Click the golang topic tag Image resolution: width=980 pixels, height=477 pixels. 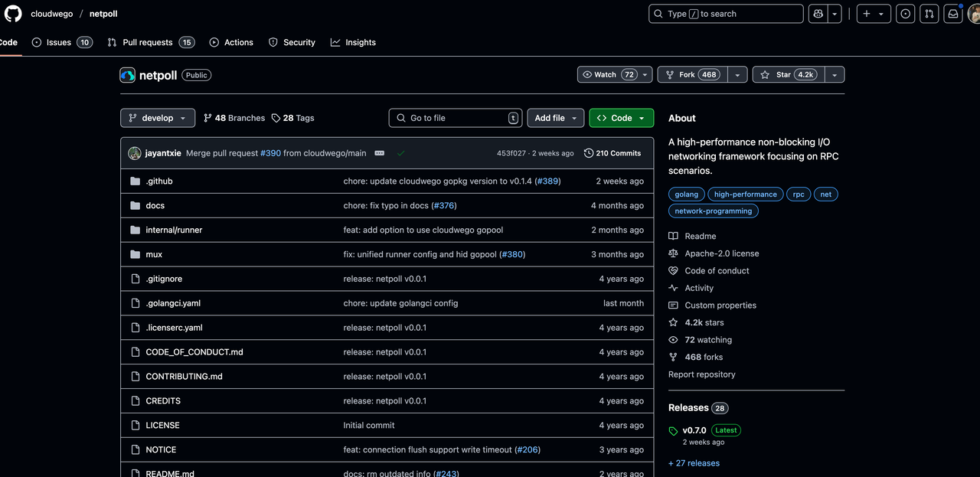click(686, 194)
